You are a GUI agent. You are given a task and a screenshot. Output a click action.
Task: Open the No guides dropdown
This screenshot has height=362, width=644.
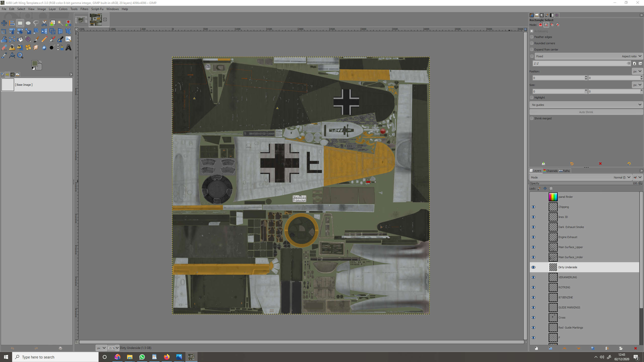[x=586, y=105]
